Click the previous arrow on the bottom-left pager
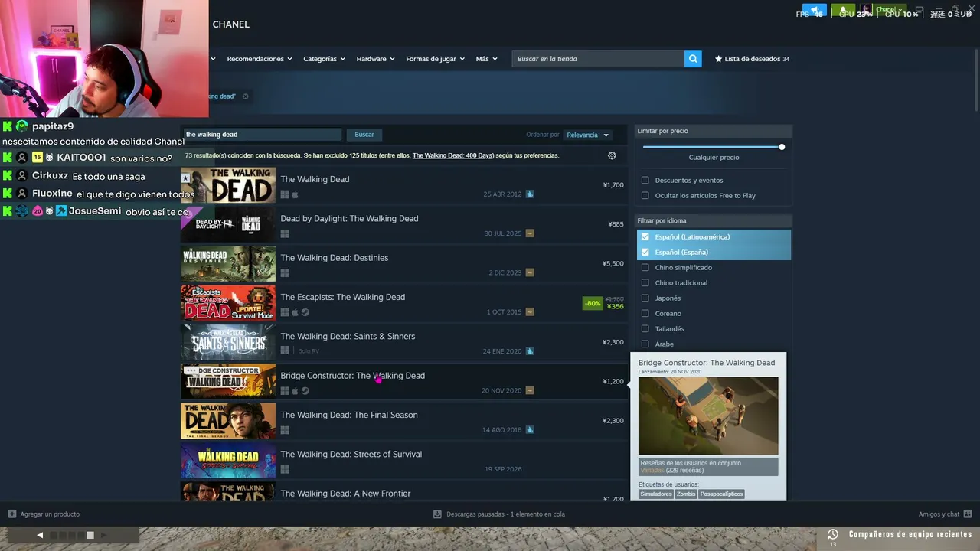Viewport: 980px width, 551px height. 40,535
